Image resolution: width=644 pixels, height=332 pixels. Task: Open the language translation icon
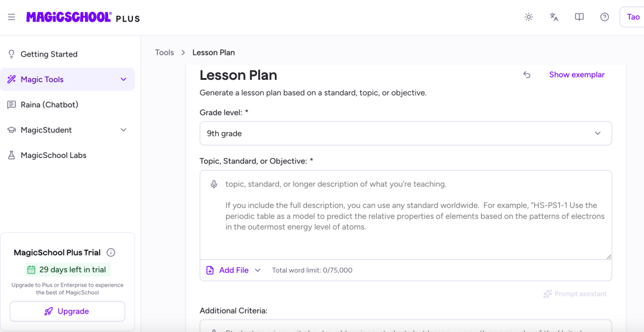point(553,17)
